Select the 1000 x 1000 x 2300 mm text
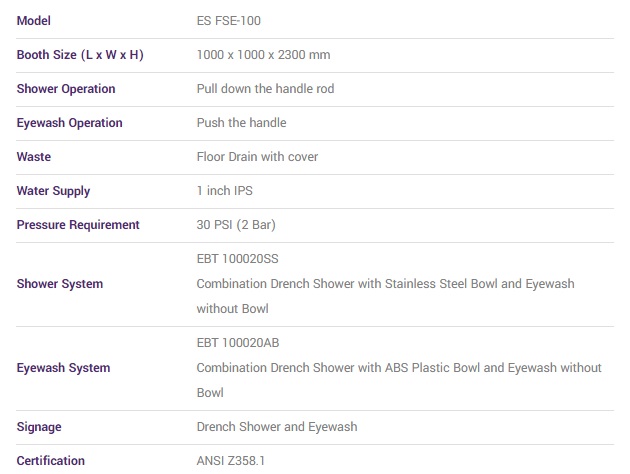Viewport: 630px width, 474px height. pyautogui.click(x=264, y=55)
